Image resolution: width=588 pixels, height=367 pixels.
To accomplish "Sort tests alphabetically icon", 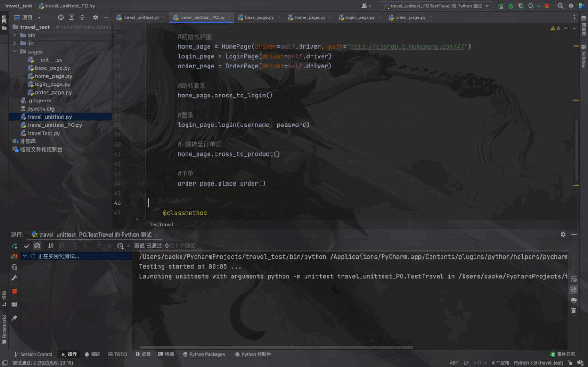I will tap(51, 246).
